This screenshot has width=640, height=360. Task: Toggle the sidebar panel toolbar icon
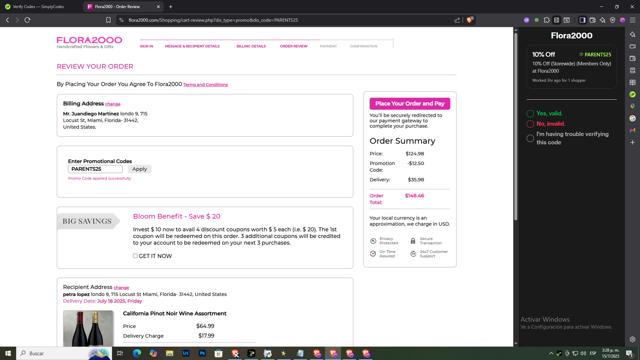[582, 20]
